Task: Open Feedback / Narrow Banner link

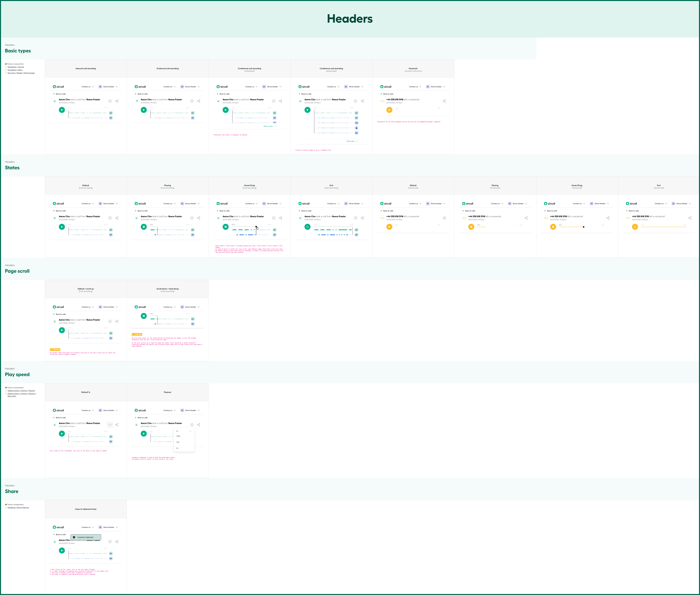Action: point(18,507)
